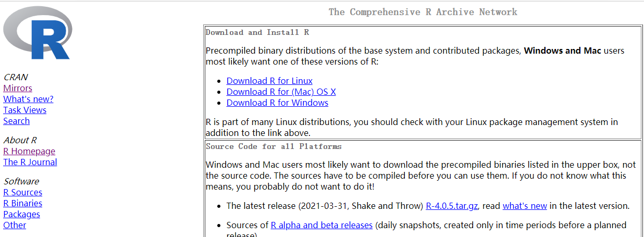Open the R Binaries link

coord(22,203)
